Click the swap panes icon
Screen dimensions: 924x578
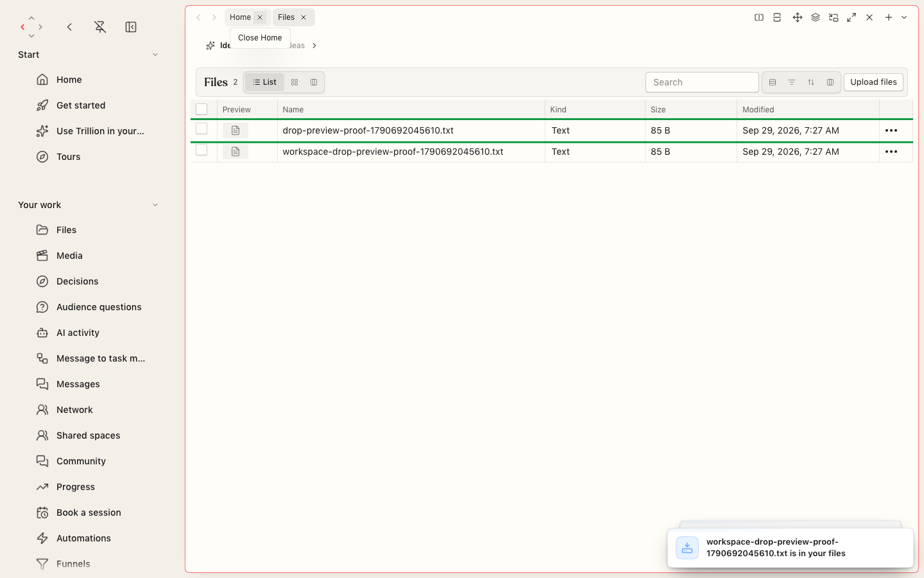coord(834,17)
